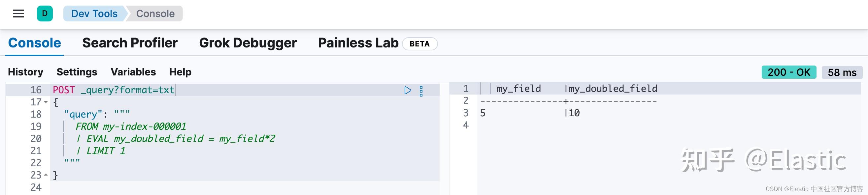The height and width of the screenshot is (195, 868).
Task: Open the hamburger navigation menu
Action: coord(18,14)
